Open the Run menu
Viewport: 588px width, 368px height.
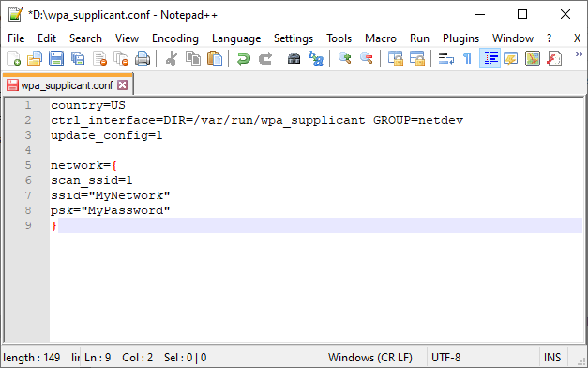(419, 38)
